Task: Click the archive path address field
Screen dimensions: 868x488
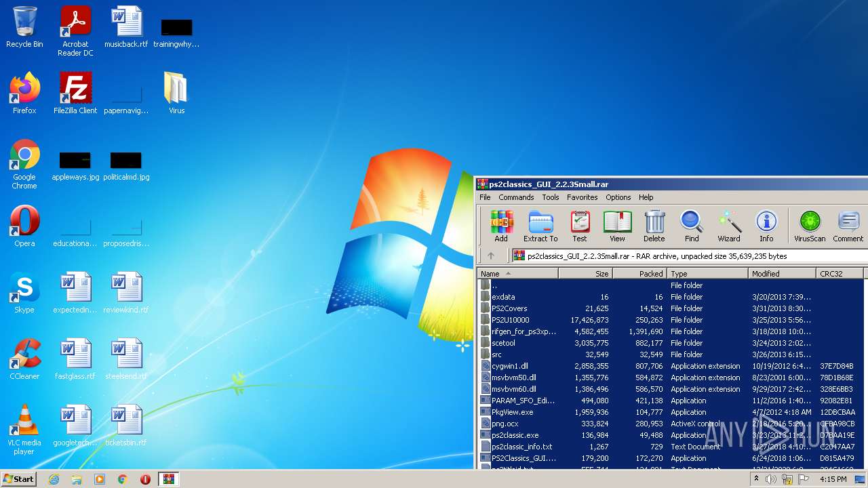Action: pos(688,256)
